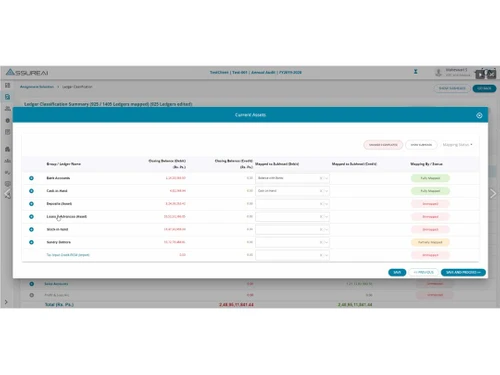Click the AssureAI logo
This screenshot has height=375, width=500.
(27, 72)
